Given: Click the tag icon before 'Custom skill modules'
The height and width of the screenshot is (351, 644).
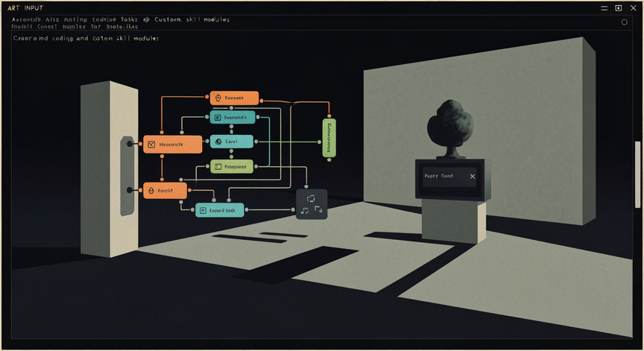Looking at the screenshot, I should 147,19.
